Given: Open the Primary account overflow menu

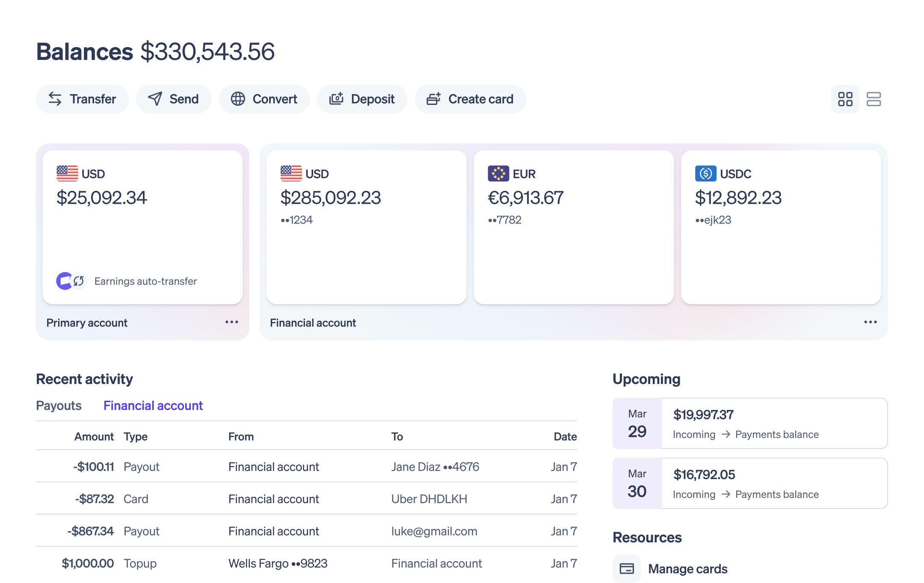Looking at the screenshot, I should 231,322.
